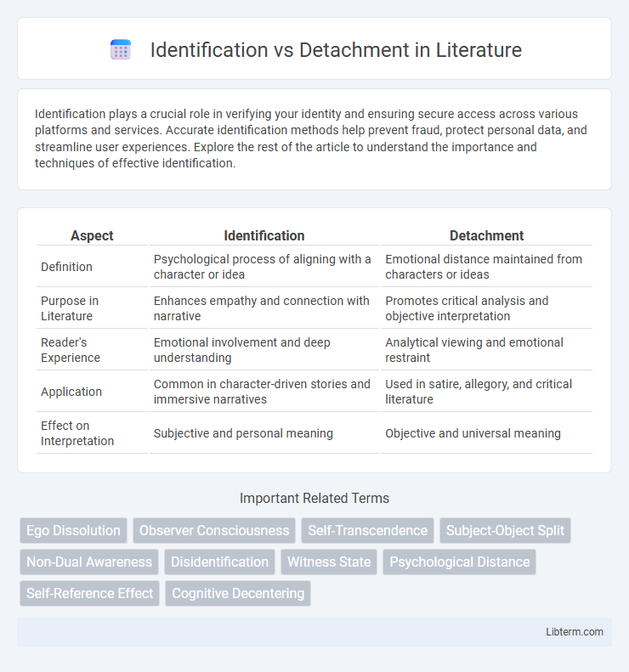Click the cell 'Subjective and personal meaning'
Image resolution: width=629 pixels, height=672 pixels.
[x=263, y=433]
